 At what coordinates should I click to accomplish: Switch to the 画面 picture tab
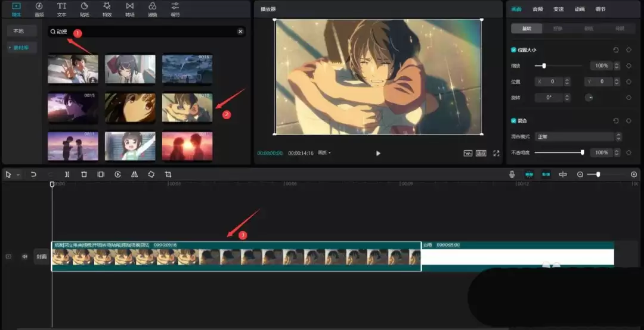[x=516, y=9]
